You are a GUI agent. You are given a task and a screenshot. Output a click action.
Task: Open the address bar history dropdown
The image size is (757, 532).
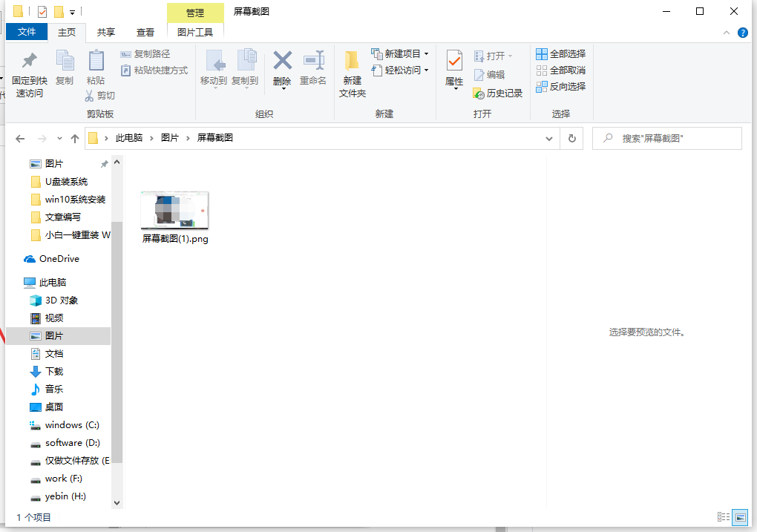click(549, 139)
